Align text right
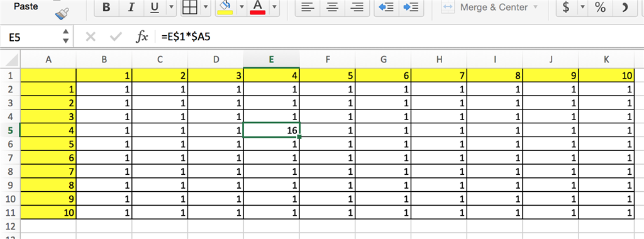Viewport: 644px width, 239px height. (x=357, y=8)
